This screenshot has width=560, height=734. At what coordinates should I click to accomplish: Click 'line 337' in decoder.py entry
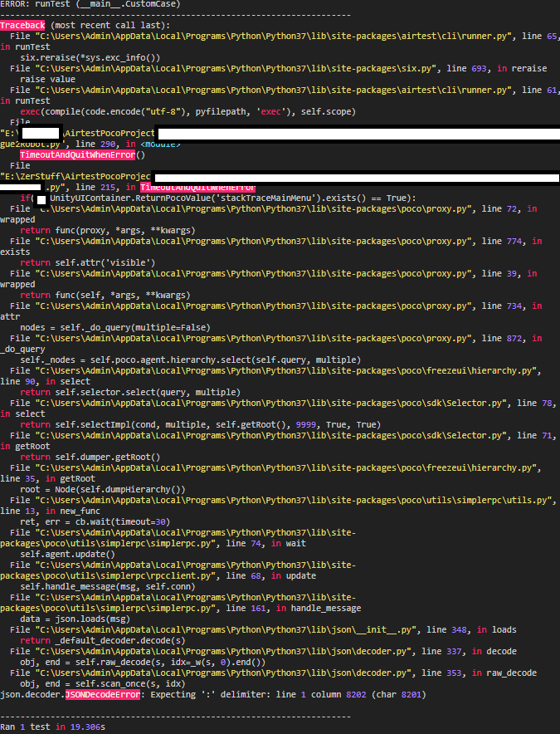tap(441, 651)
